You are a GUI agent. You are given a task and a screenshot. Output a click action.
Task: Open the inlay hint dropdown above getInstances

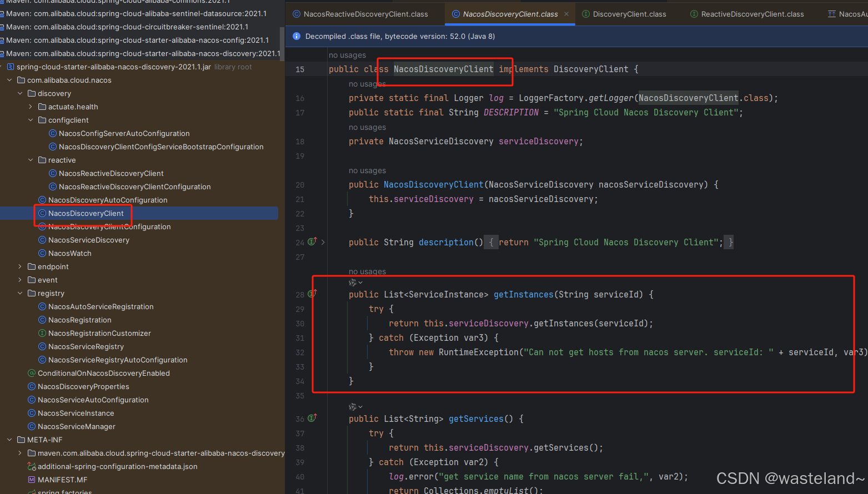[355, 283]
